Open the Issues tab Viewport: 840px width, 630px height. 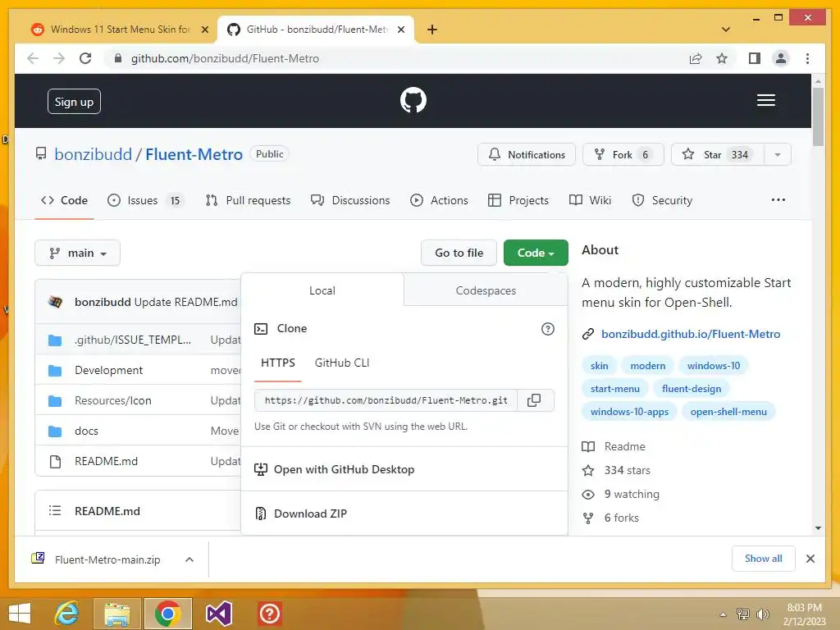click(x=145, y=200)
